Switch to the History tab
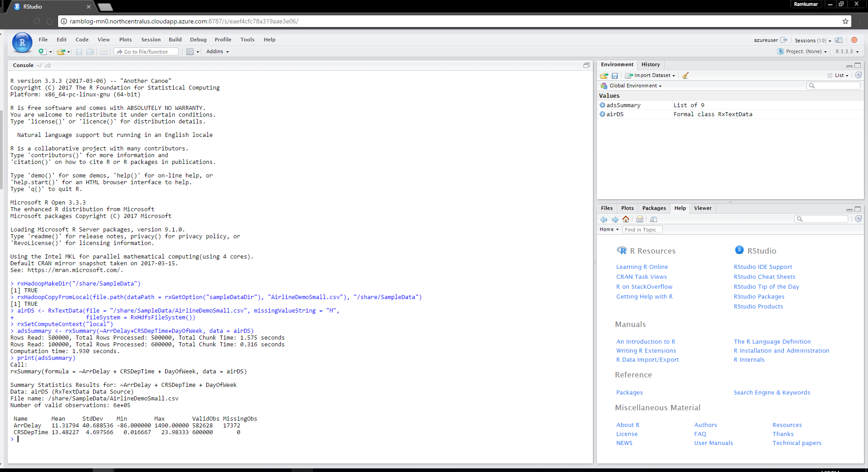 pos(651,64)
